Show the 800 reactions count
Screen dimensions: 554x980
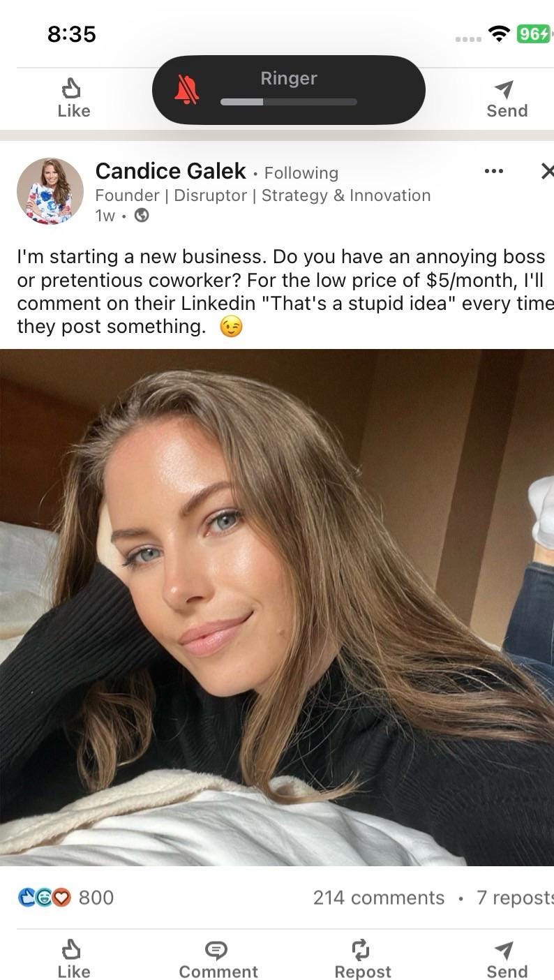(x=96, y=898)
